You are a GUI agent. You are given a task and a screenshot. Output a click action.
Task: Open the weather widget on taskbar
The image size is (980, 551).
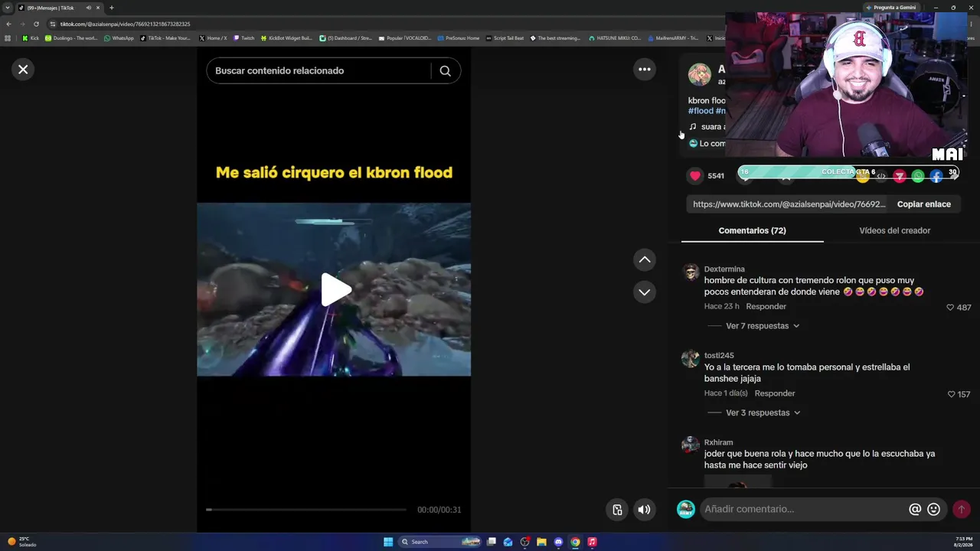(21, 542)
